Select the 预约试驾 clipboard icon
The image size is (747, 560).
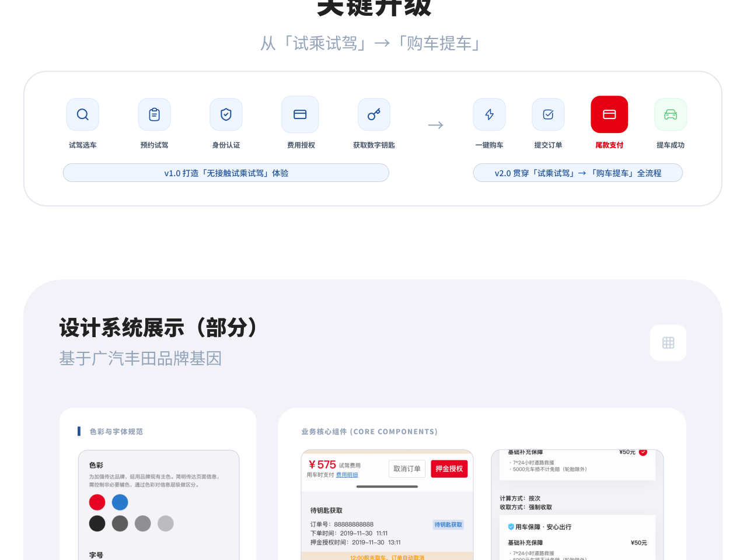(x=155, y=114)
